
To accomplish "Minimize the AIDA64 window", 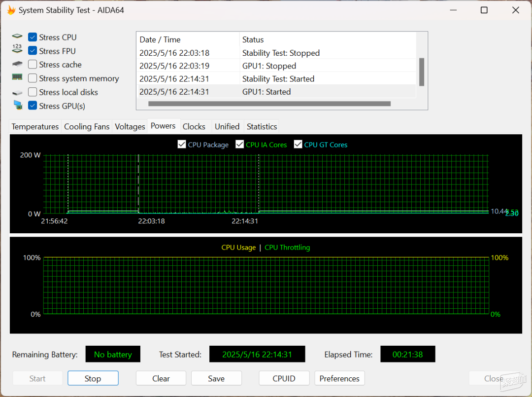I will [453, 10].
